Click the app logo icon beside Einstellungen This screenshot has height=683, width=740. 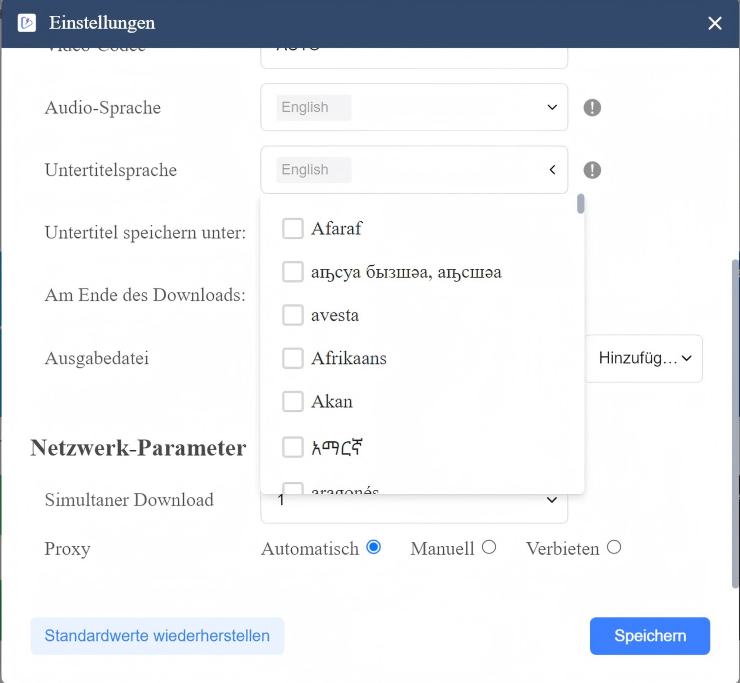coord(26,23)
